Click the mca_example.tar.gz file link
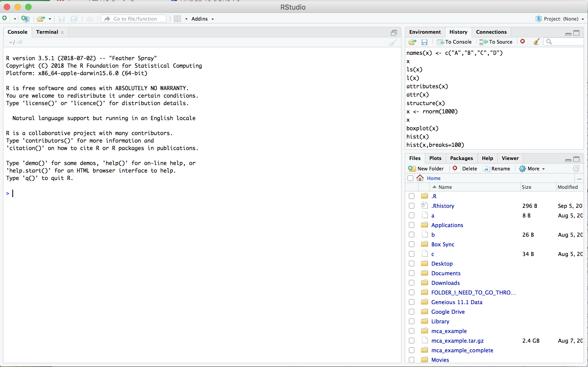This screenshot has height=367, width=588. [457, 340]
